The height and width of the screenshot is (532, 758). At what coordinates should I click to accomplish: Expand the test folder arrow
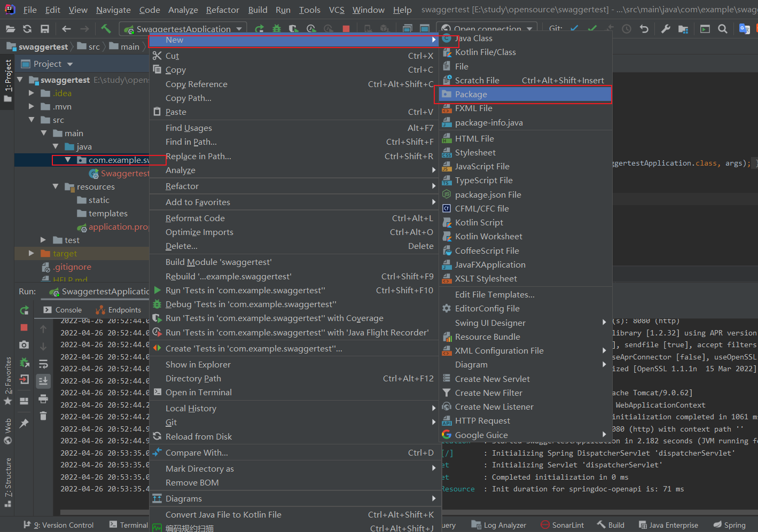43,240
